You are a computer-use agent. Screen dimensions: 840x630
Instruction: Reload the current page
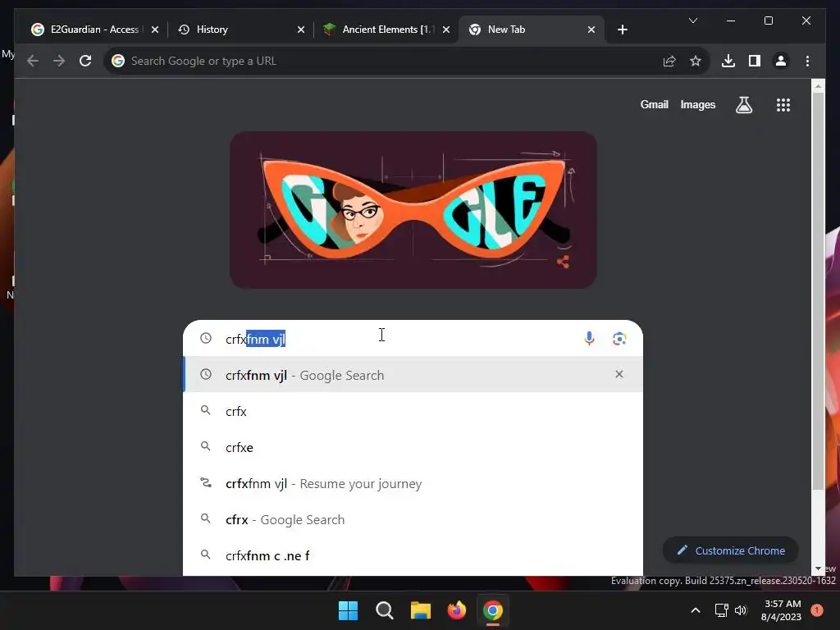[x=85, y=61]
